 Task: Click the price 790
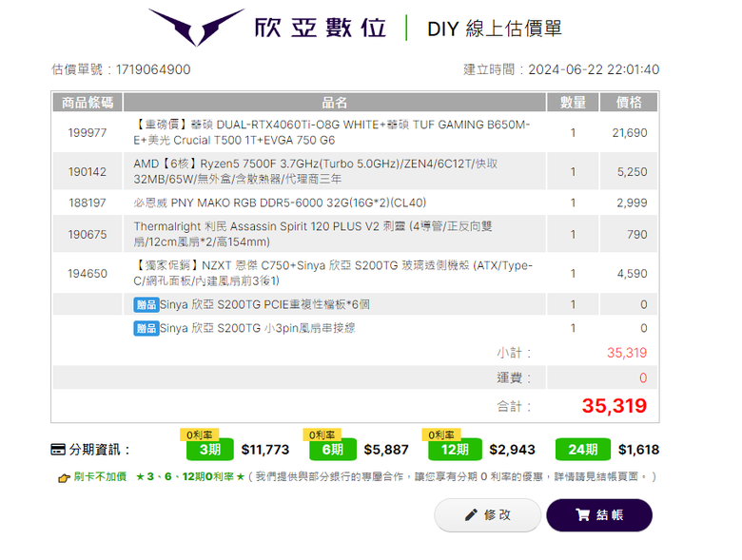pos(637,235)
